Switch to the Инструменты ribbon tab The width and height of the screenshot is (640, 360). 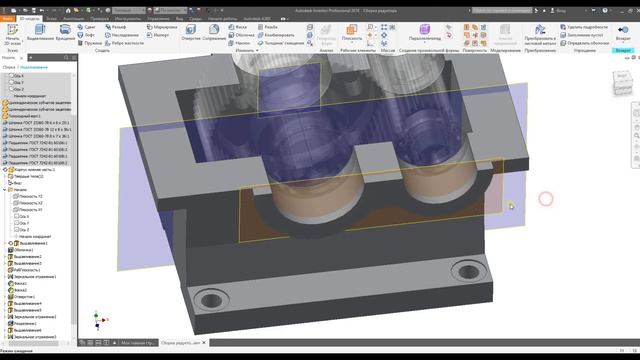[127, 18]
